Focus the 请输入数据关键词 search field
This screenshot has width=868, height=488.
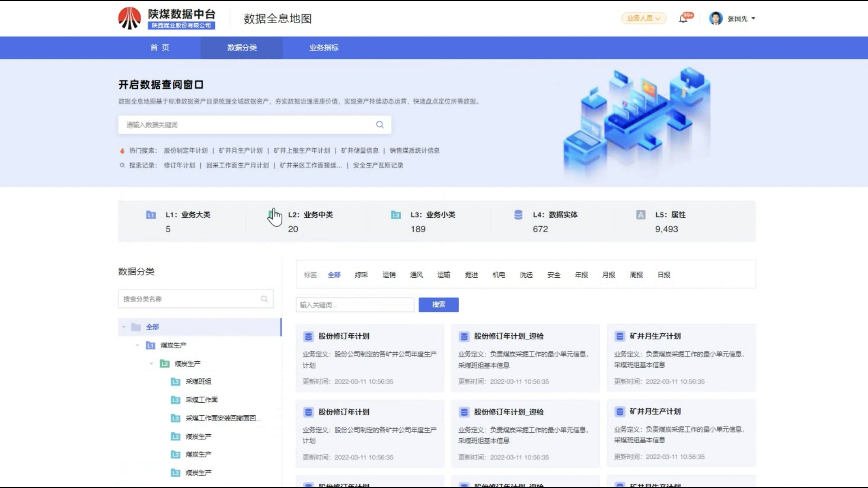255,125
